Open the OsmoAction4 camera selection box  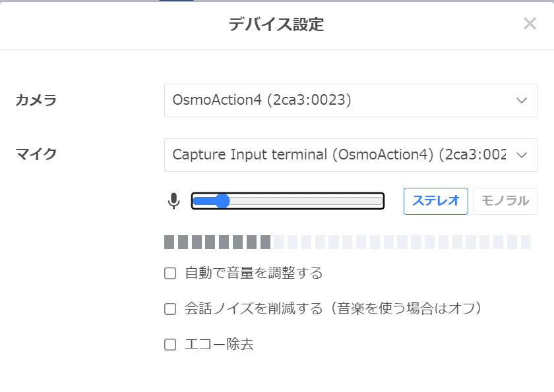[351, 101]
